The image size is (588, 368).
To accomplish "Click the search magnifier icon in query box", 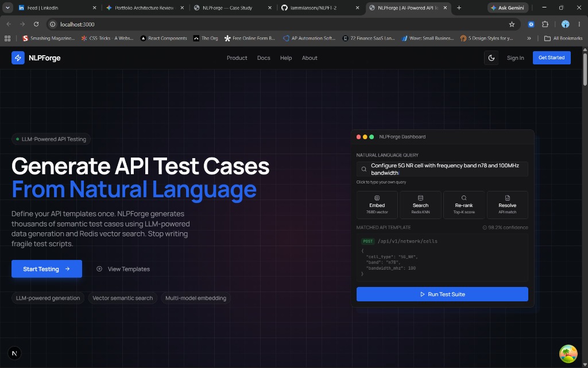I will 363,170.
